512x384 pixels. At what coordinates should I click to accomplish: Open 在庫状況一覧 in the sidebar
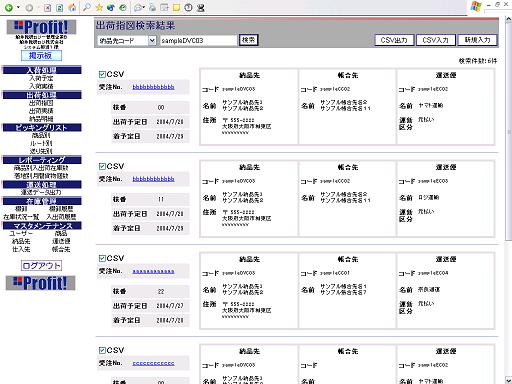pyautogui.click(x=21, y=217)
